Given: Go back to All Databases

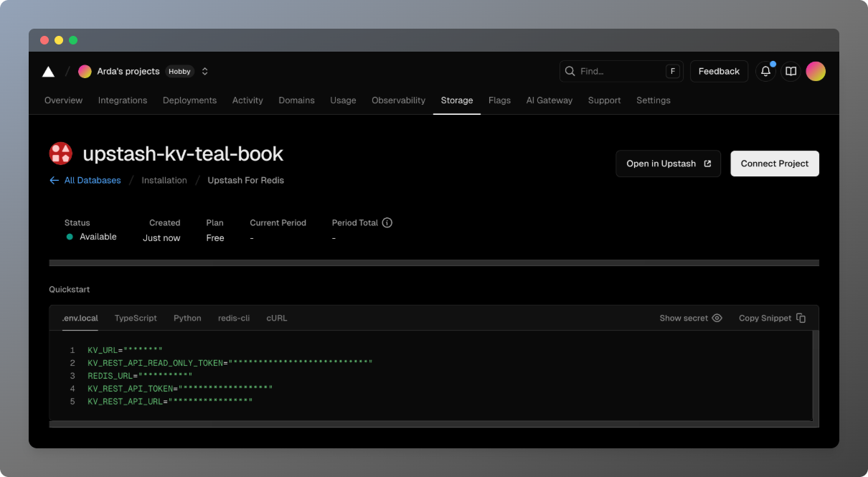Looking at the screenshot, I should (85, 180).
